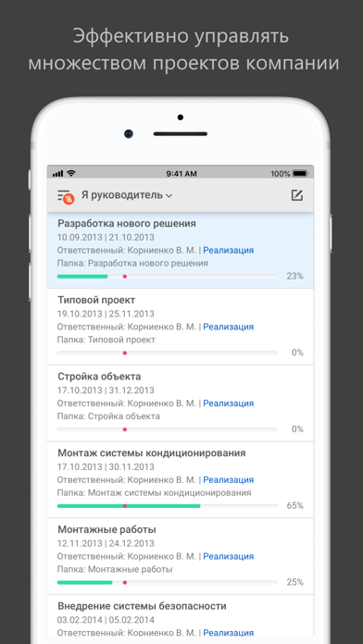The width and height of the screenshot is (363, 644).
Task: Click Реализация link under Типовой проект
Action: pos(229,327)
